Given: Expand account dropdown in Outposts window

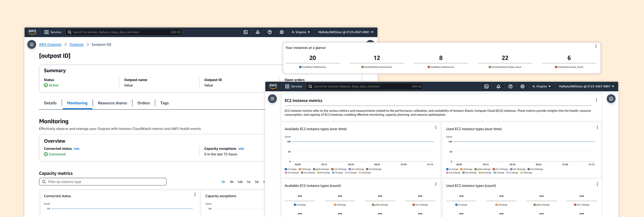Looking at the screenshot, I should click(x=346, y=32).
